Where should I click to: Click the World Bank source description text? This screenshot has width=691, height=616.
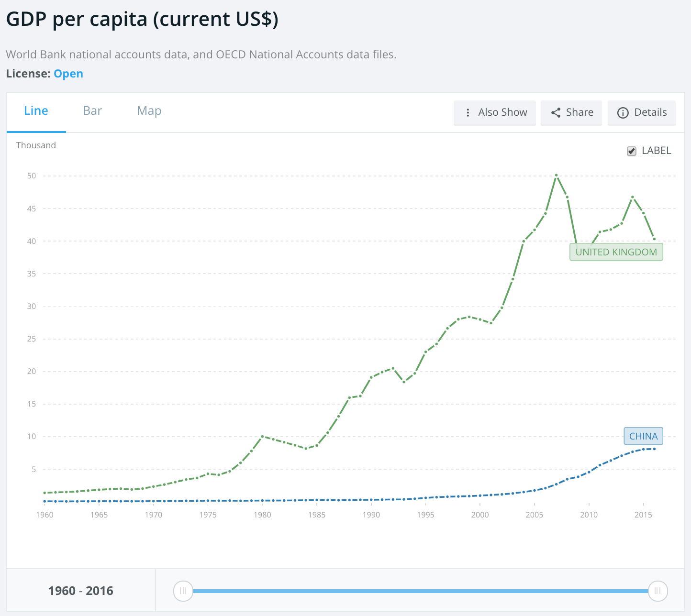(201, 55)
